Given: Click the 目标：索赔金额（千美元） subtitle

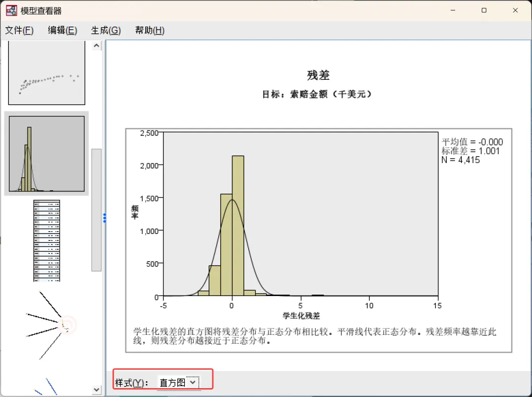Looking at the screenshot, I should pos(317,94).
